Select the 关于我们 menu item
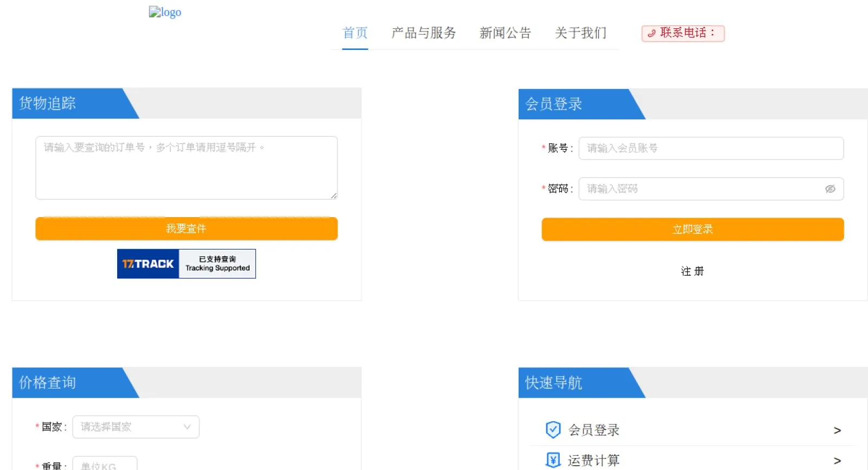The height and width of the screenshot is (470, 868). pyautogui.click(x=580, y=33)
